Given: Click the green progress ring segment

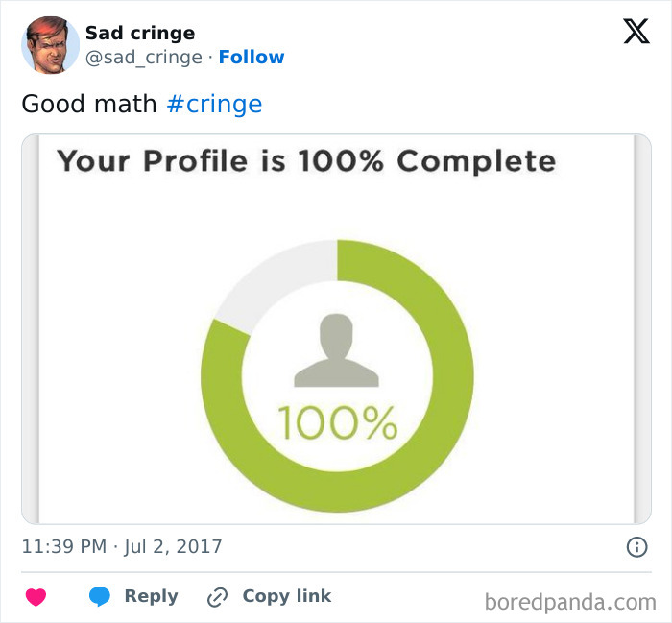Looking at the screenshot, I should pos(452,376).
